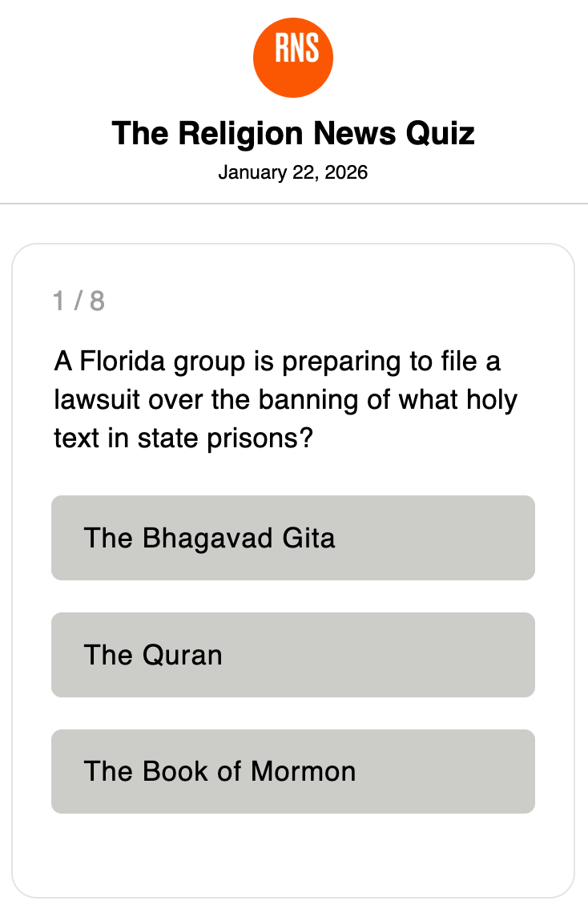Click the word Quran in the middle answer
Image resolution: width=588 pixels, height=909 pixels.
[x=182, y=655]
